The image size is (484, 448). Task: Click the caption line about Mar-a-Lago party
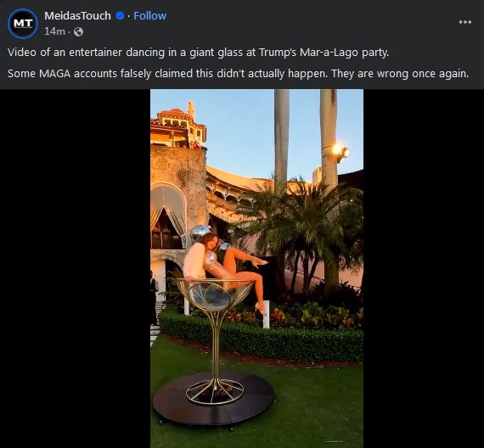[x=198, y=53]
